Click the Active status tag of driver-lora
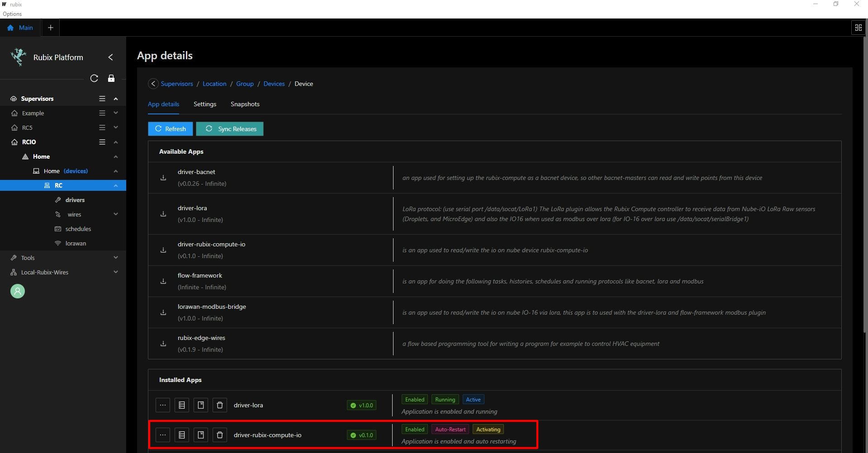Viewport: 868px width, 453px height. 473,400
